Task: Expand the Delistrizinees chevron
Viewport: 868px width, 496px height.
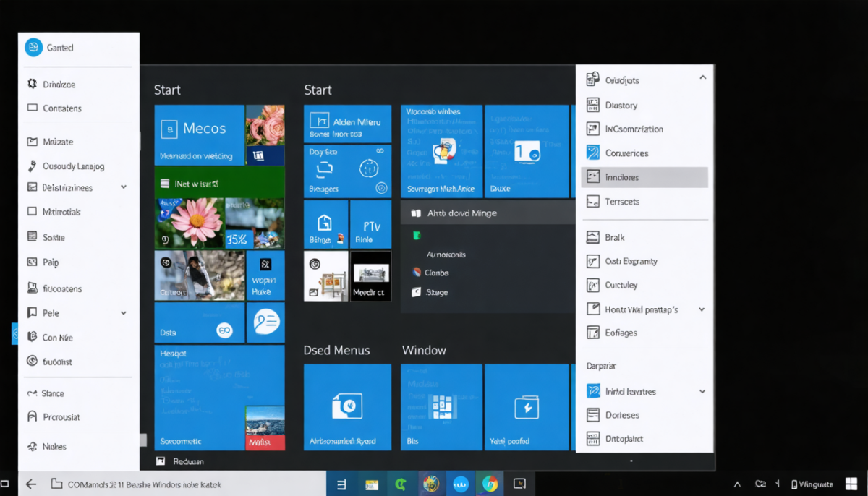Action: click(124, 187)
